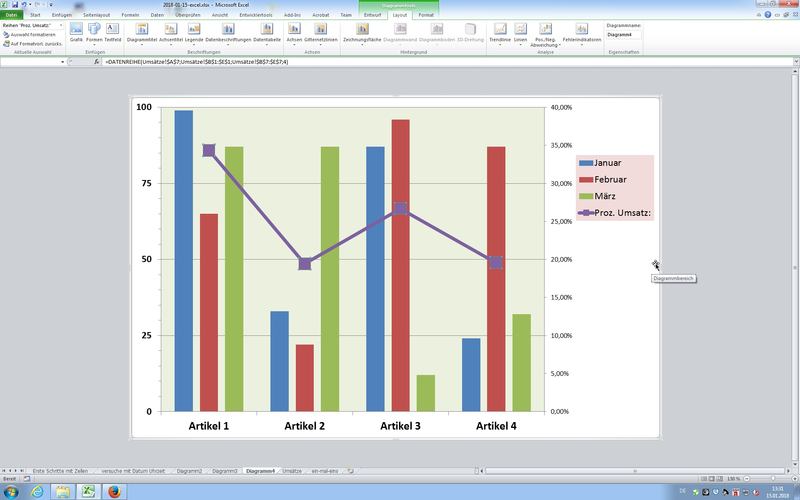Insert a Grafik picture
The image size is (800, 500).
tap(76, 33)
